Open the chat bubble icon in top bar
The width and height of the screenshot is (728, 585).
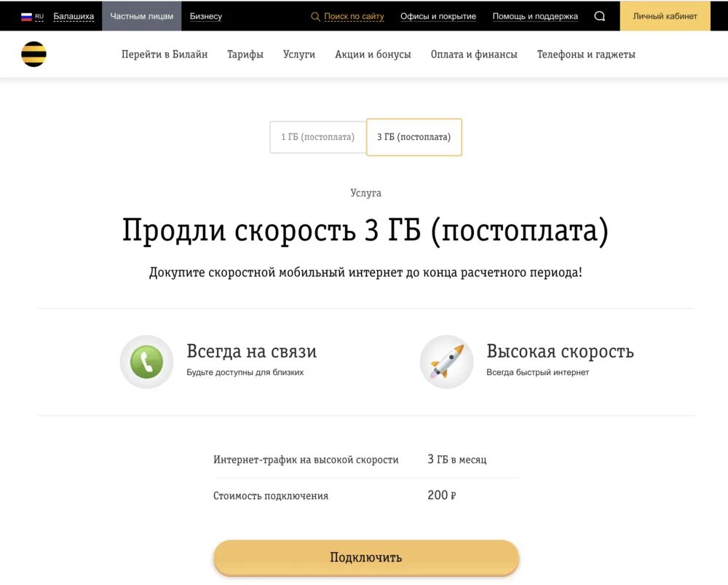click(599, 16)
